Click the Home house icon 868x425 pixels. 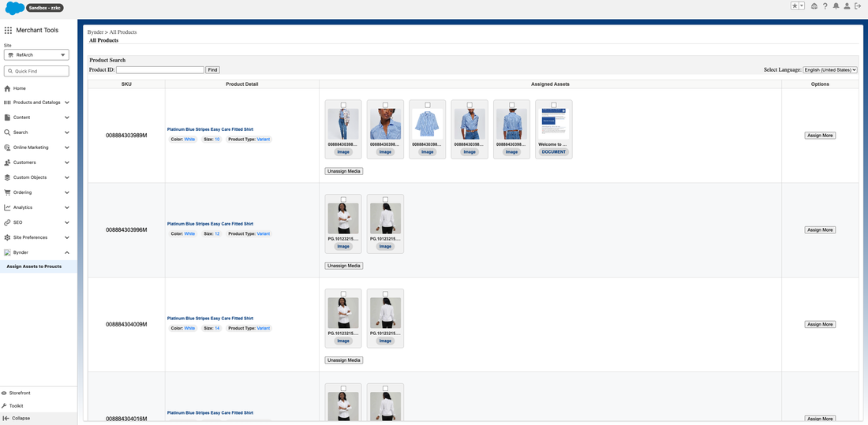pos(7,88)
